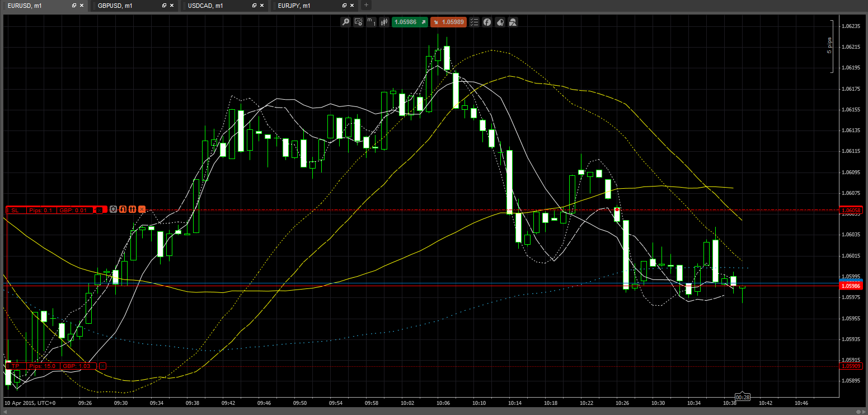
Task: Click the double position arrows icon
Action: coord(132,209)
